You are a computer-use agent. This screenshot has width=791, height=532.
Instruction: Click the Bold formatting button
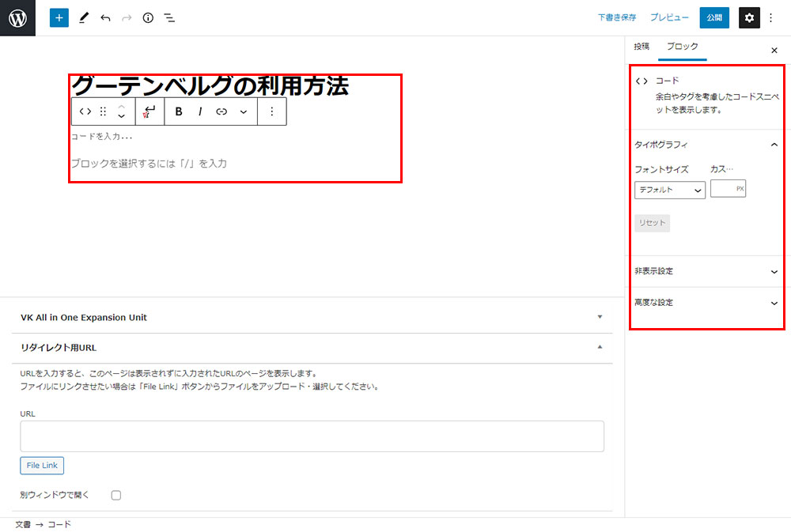coord(179,111)
